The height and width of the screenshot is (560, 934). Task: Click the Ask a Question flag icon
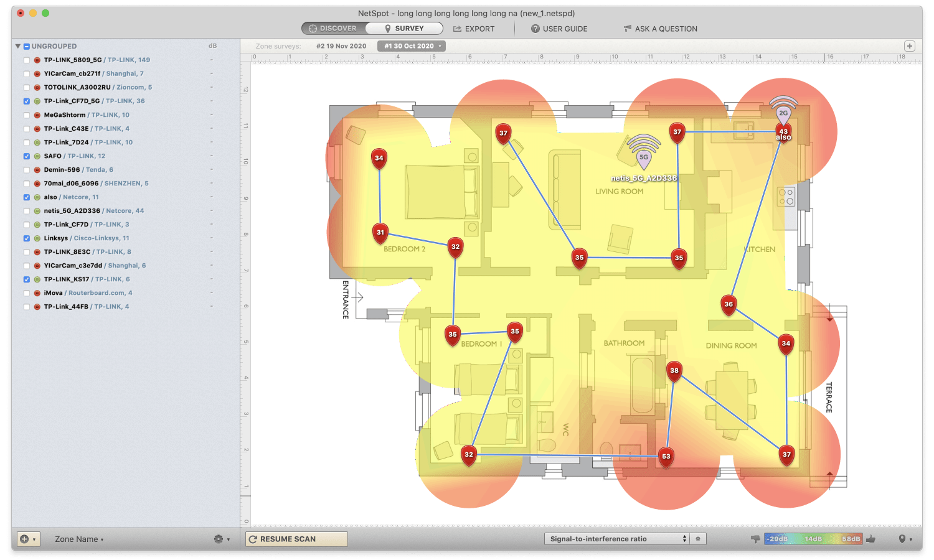[x=628, y=29]
